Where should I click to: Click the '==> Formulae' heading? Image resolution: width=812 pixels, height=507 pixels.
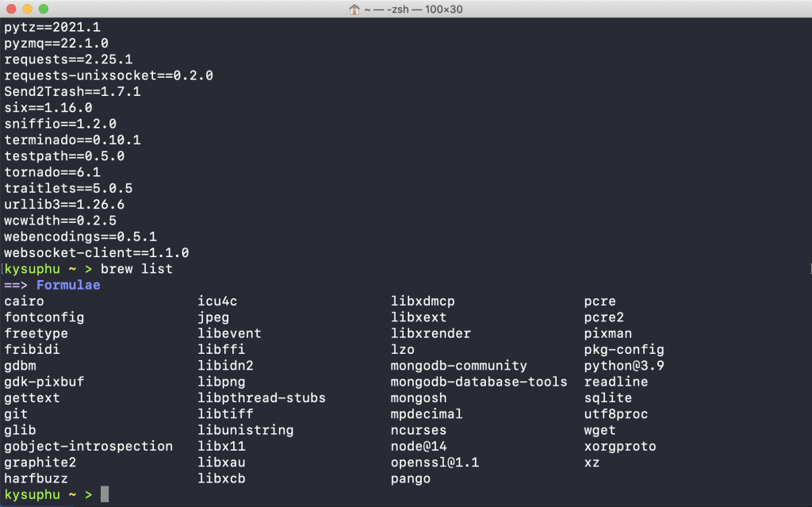tap(52, 285)
